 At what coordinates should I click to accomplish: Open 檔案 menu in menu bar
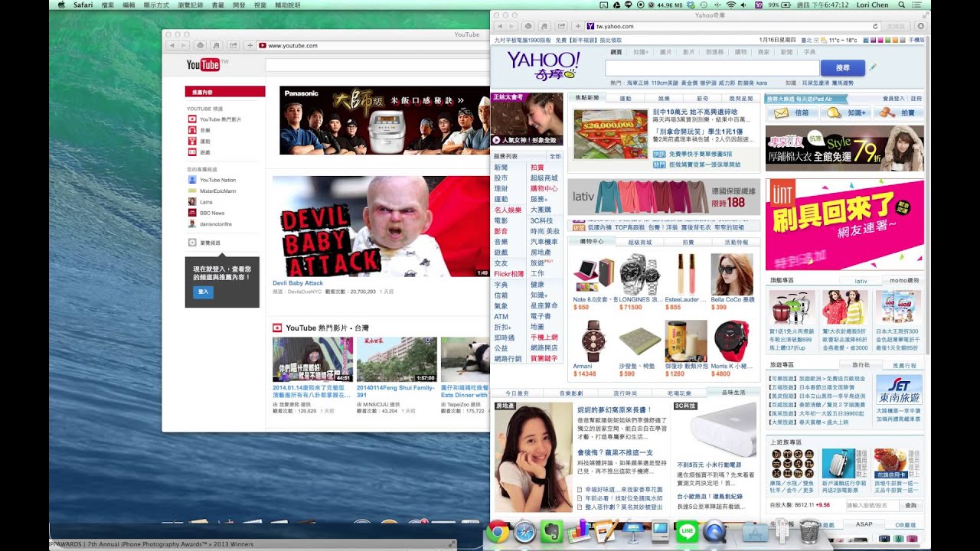[108, 5]
